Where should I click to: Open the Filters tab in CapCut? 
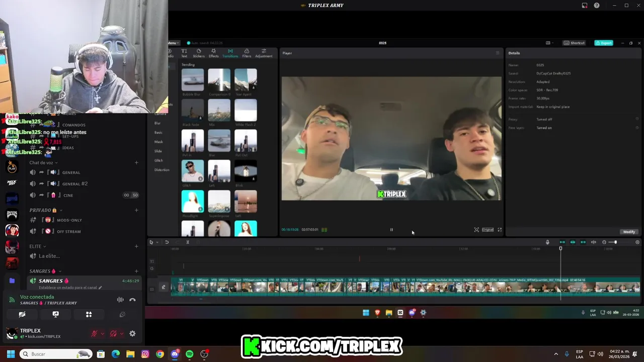coord(247,53)
